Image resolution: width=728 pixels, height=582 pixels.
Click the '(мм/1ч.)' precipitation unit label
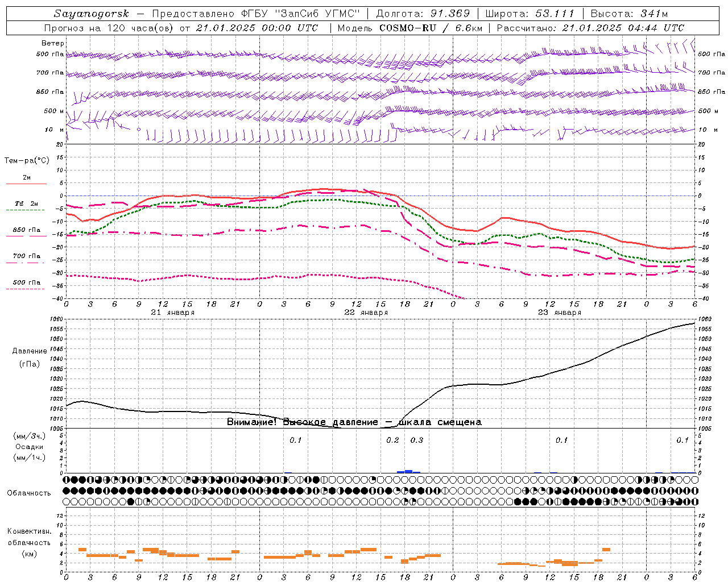(30, 458)
